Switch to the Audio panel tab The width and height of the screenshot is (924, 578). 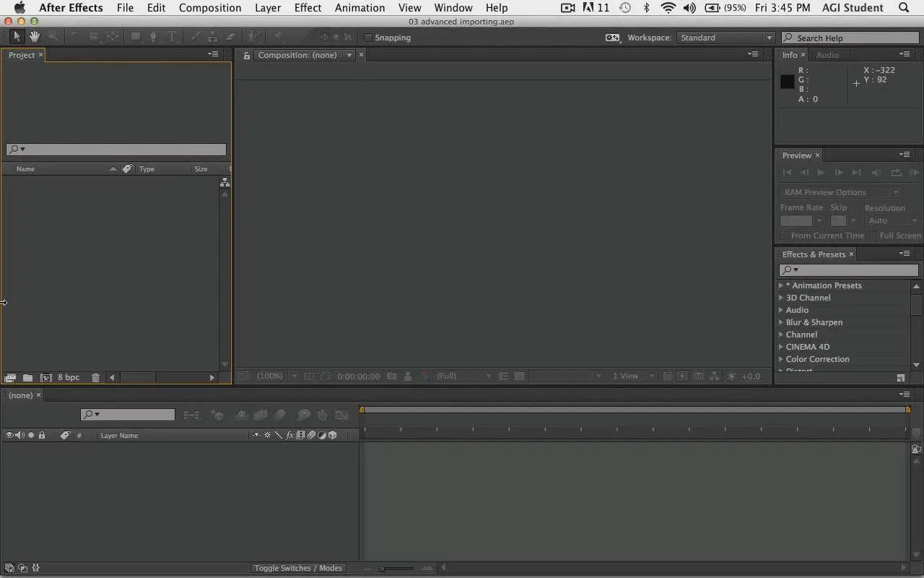tap(827, 55)
